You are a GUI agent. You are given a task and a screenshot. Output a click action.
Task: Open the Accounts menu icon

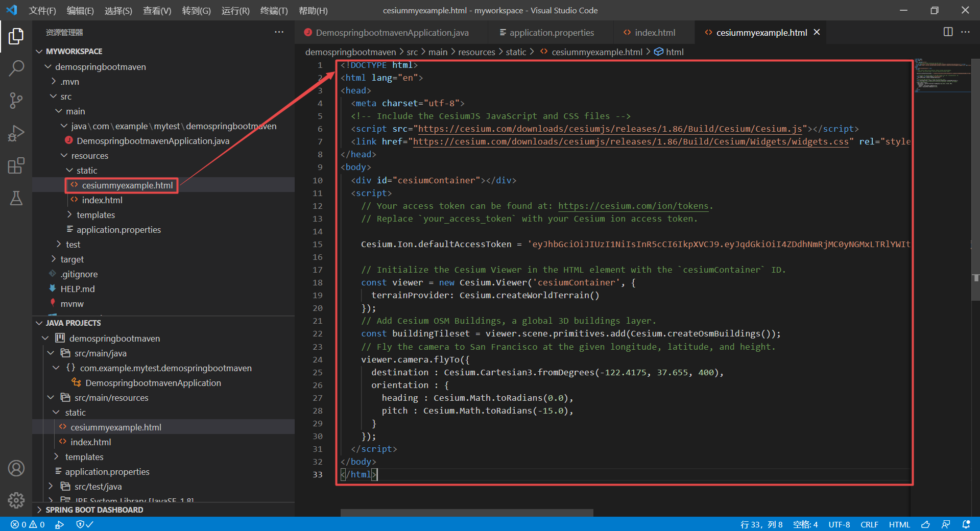click(x=16, y=468)
